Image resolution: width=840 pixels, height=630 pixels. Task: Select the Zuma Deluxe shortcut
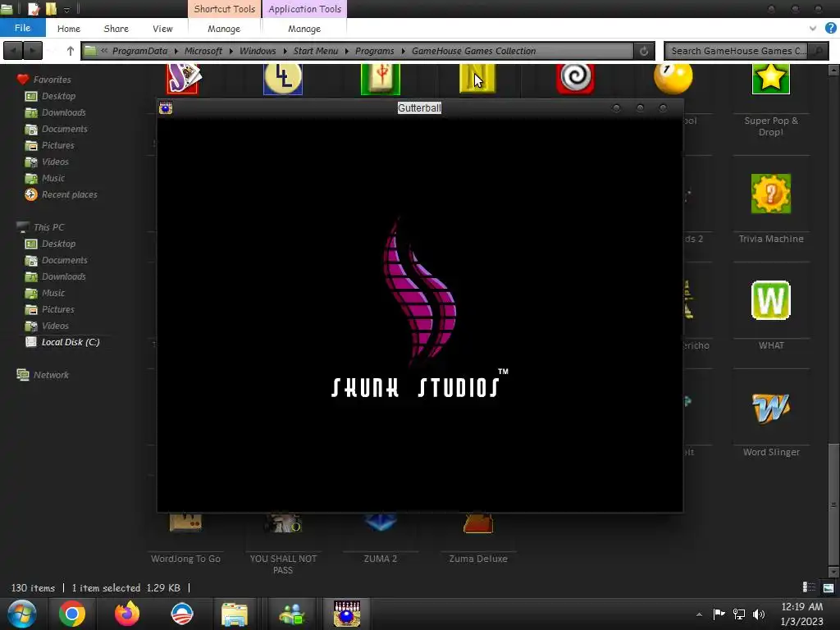[478, 558]
